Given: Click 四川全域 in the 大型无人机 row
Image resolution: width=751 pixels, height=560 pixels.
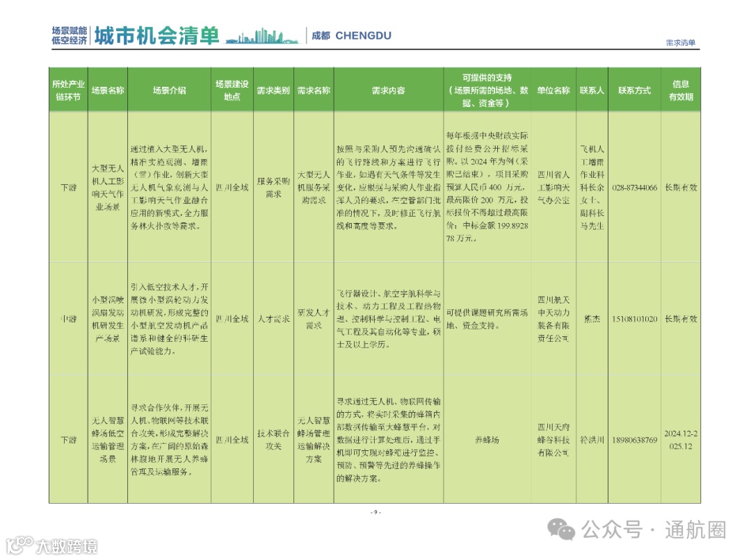Looking at the screenshot, I should [232, 187].
